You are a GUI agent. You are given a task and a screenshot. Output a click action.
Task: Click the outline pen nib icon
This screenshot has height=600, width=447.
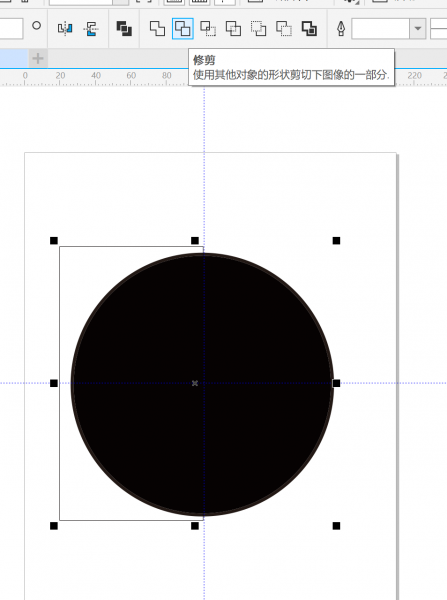[341, 29]
